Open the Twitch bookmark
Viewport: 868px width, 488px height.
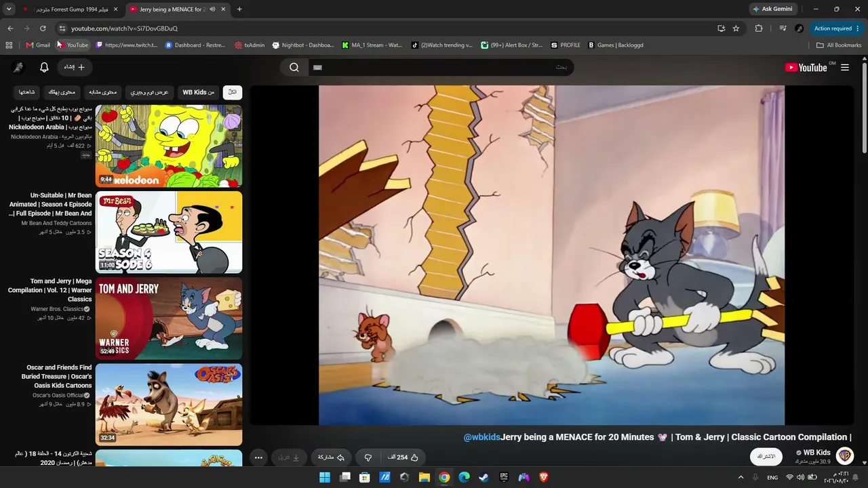127,45
